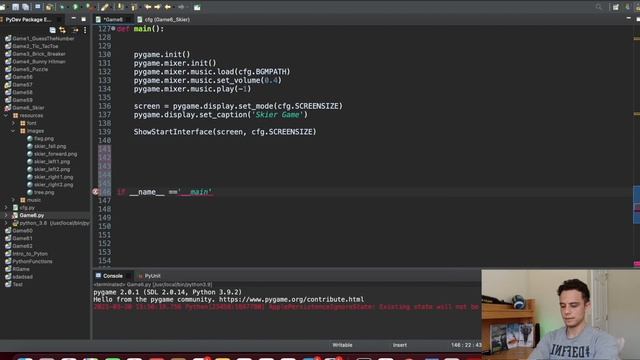Click the Debug bug icon in toolbar
640x360 pixels.
tap(62, 7)
